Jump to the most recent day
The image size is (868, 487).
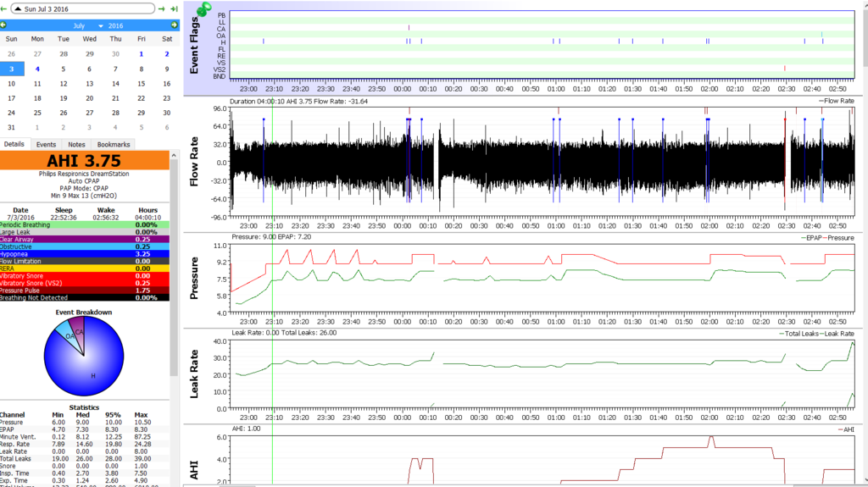[174, 8]
